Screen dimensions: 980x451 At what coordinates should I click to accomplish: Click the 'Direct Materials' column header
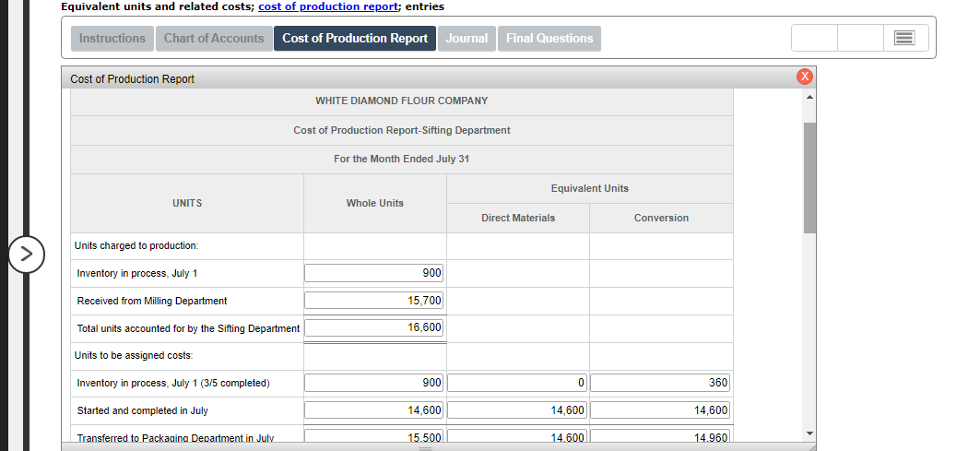518,219
